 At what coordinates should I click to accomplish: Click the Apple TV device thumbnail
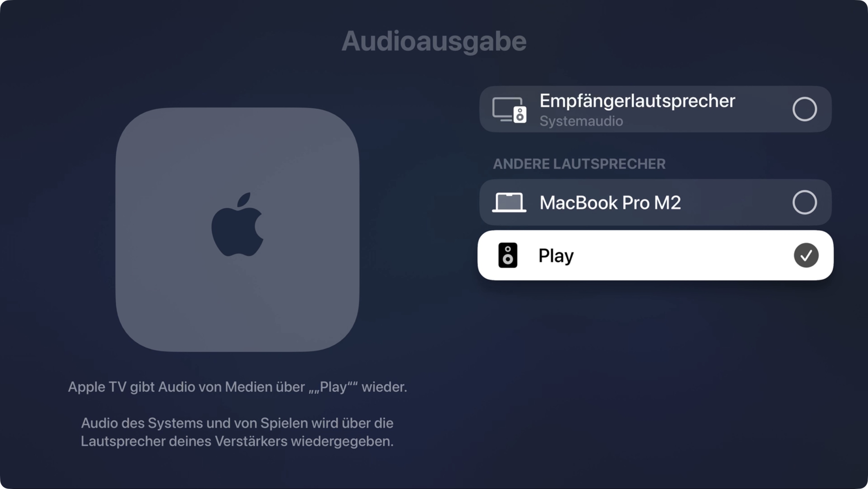tap(237, 229)
